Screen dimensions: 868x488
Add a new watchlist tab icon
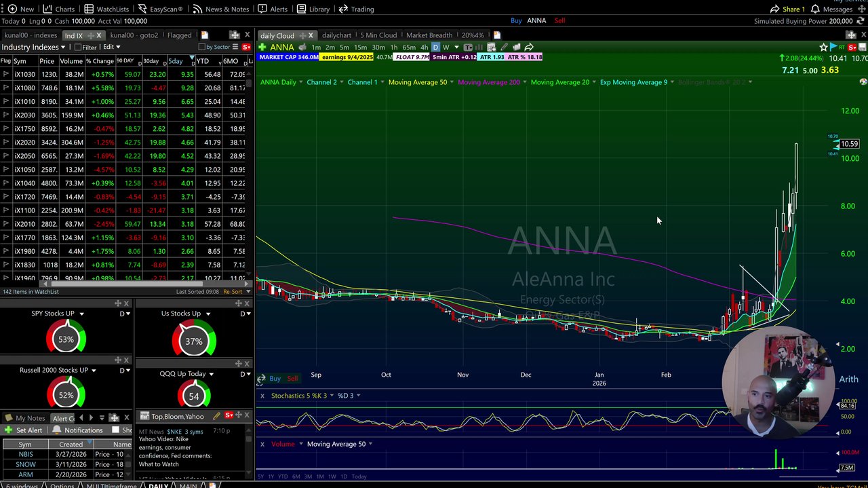click(205, 35)
